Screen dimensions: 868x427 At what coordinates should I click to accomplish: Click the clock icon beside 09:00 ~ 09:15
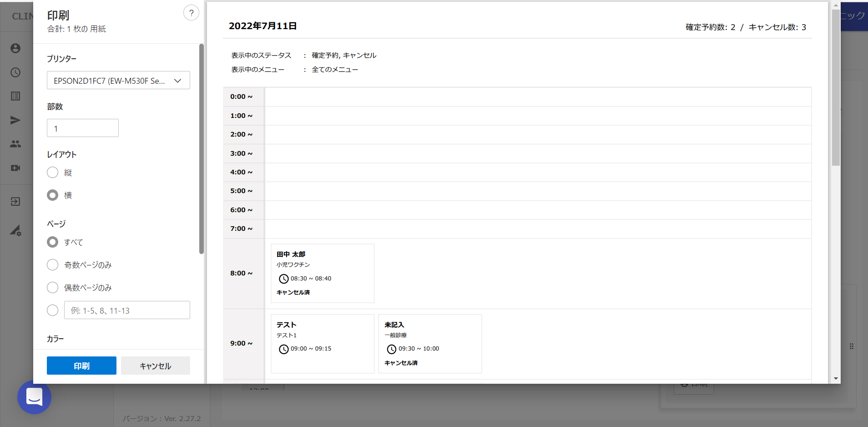pyautogui.click(x=283, y=349)
